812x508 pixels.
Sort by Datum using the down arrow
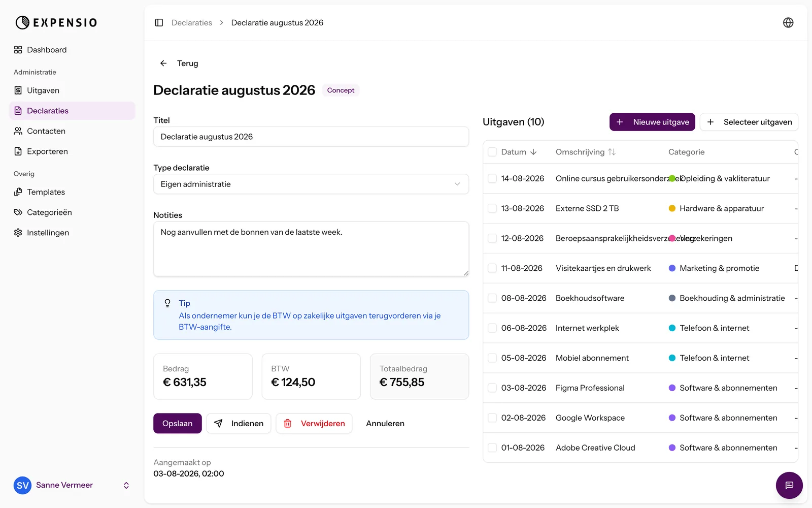pos(533,152)
